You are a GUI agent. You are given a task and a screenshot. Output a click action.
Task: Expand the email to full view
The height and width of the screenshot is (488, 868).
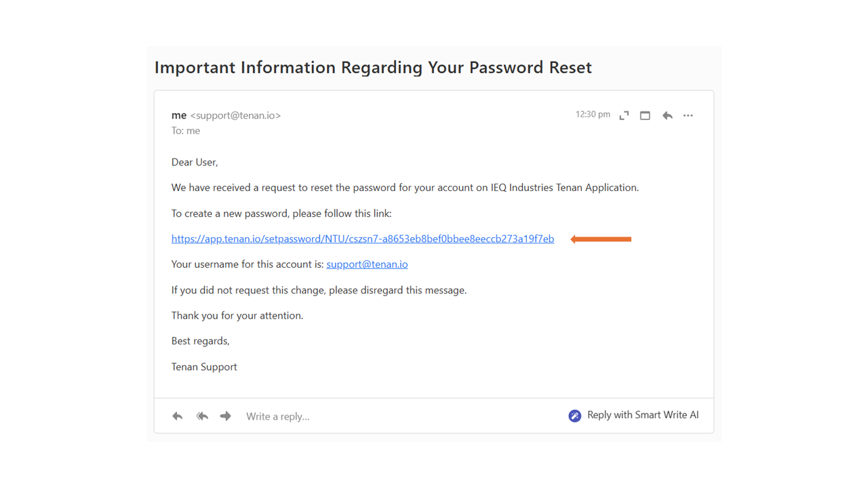click(x=624, y=116)
